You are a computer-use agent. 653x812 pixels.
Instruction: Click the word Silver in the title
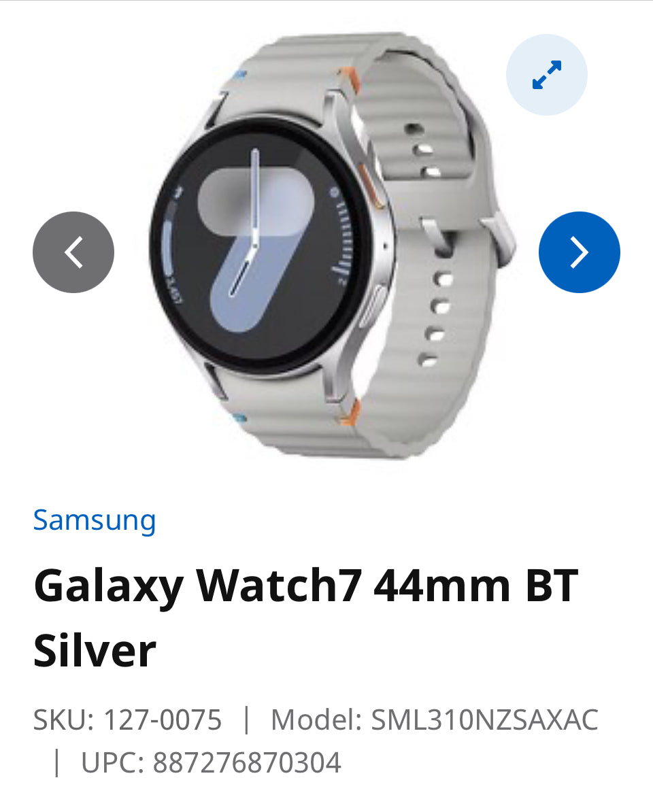coord(95,650)
